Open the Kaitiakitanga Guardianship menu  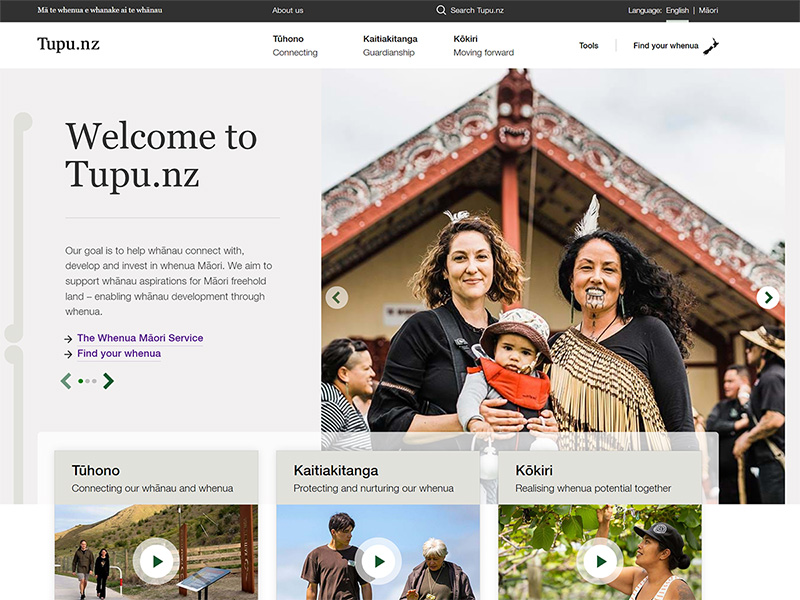pos(390,45)
